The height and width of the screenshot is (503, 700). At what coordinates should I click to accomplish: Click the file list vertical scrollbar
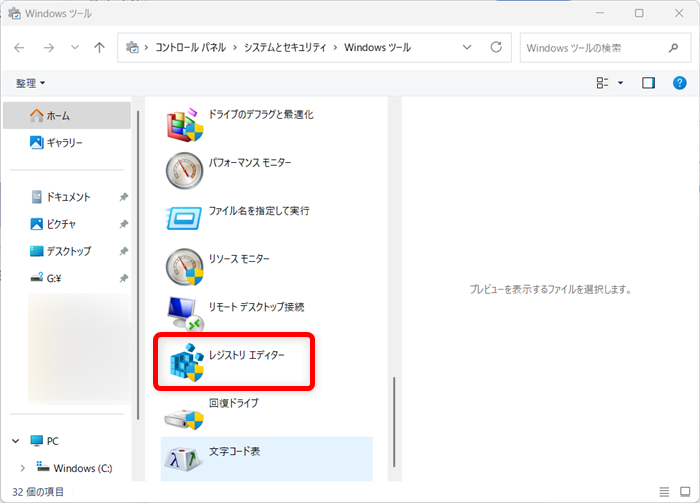point(394,422)
